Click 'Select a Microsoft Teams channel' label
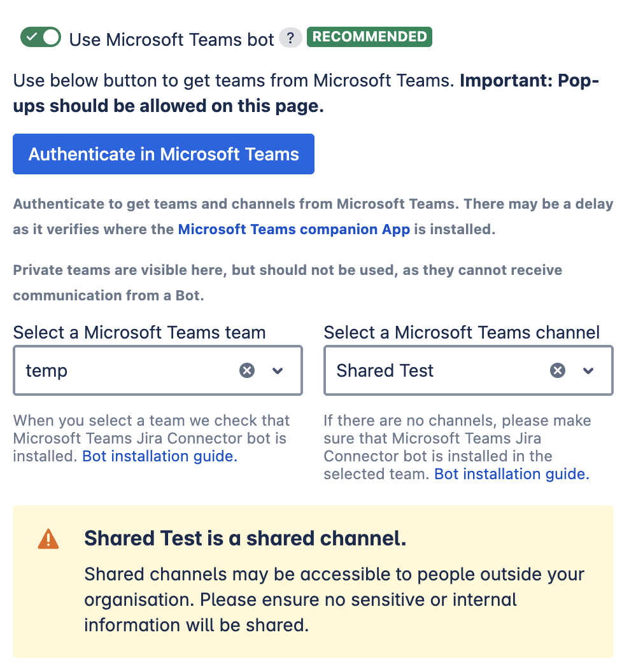Viewport: 629px width, 672px height. pos(462,332)
